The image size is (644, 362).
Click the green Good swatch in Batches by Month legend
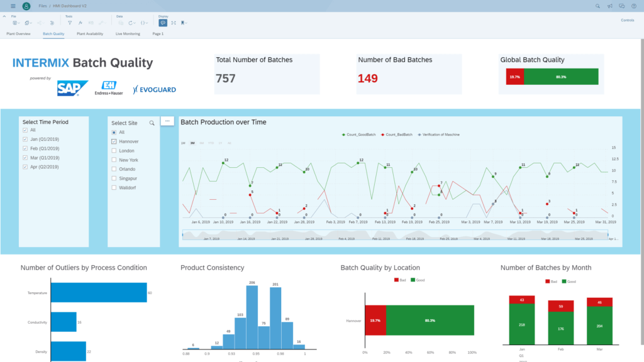pos(564,282)
